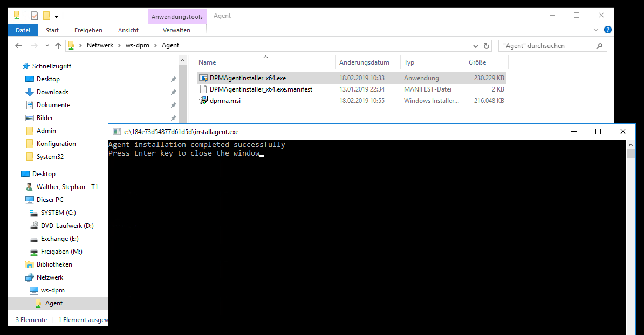
Task: Click the new folder icon in title bar
Action: tap(46, 16)
